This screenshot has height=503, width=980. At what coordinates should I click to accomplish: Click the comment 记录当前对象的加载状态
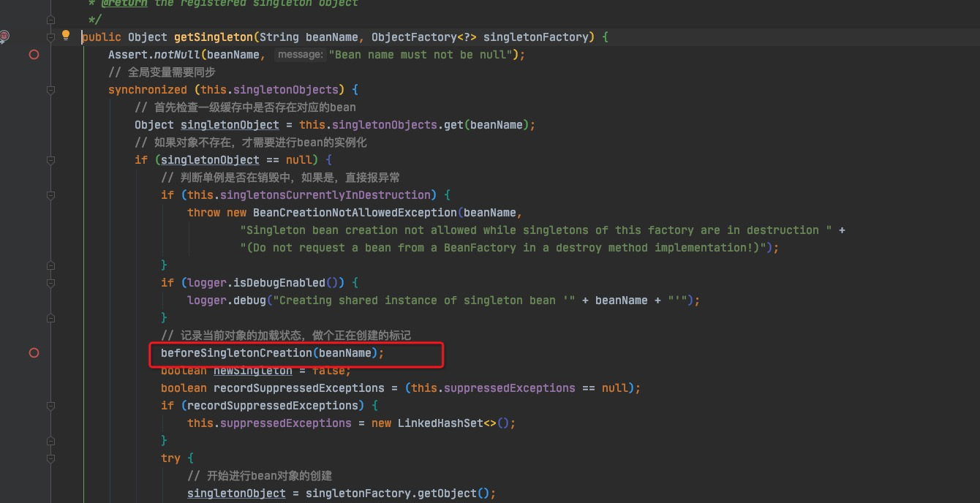(286, 336)
